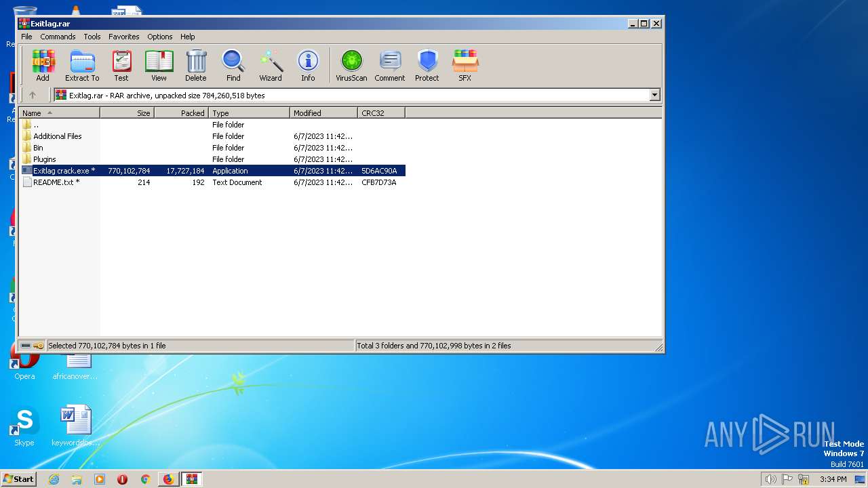Run Test on the archive
868x488 pixels.
tap(121, 66)
